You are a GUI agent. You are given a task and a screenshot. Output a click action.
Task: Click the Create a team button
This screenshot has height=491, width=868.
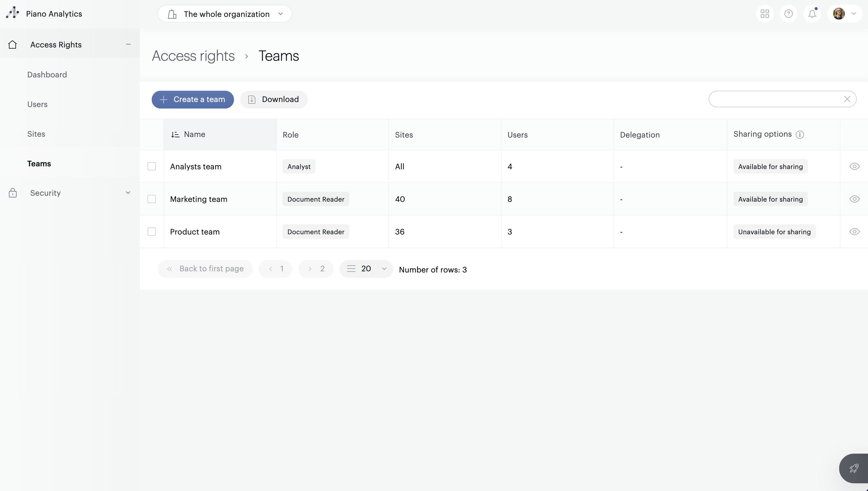[192, 100]
